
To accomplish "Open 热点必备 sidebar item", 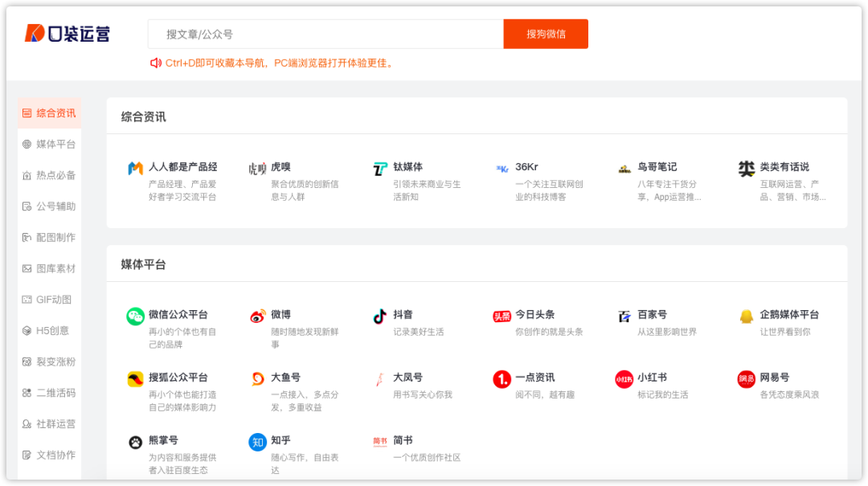I will click(x=49, y=175).
